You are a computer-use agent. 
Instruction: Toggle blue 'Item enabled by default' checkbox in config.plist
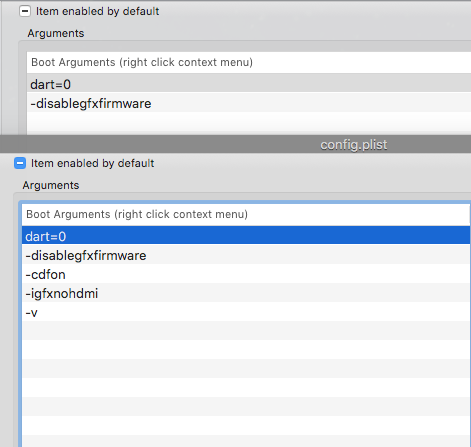pos(20,163)
